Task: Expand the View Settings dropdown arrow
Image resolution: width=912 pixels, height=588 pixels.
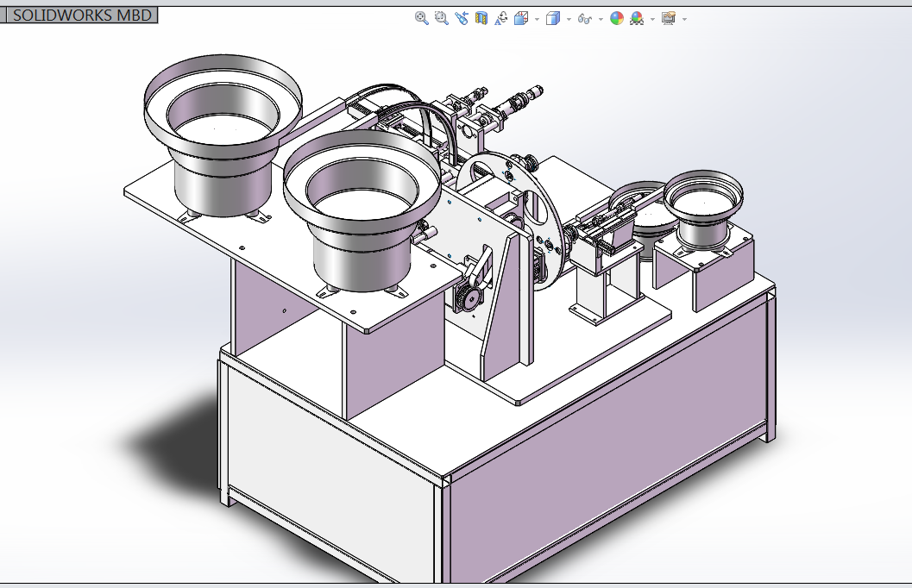Action: [x=684, y=19]
